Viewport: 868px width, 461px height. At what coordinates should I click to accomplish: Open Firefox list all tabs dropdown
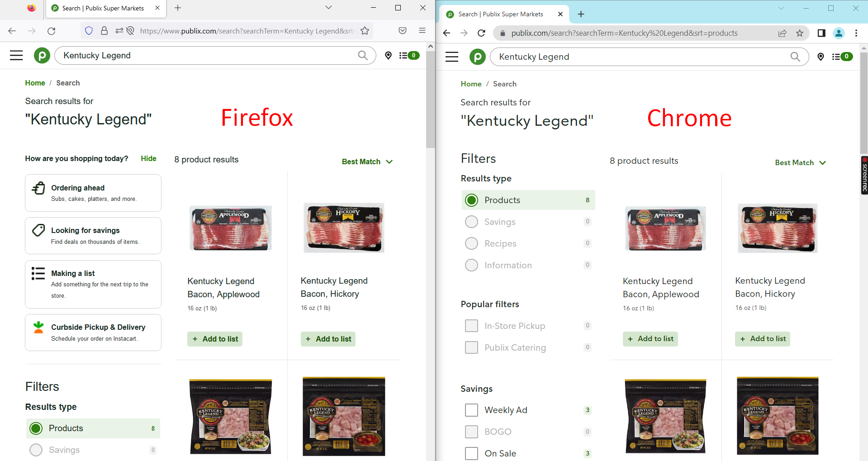[329, 8]
